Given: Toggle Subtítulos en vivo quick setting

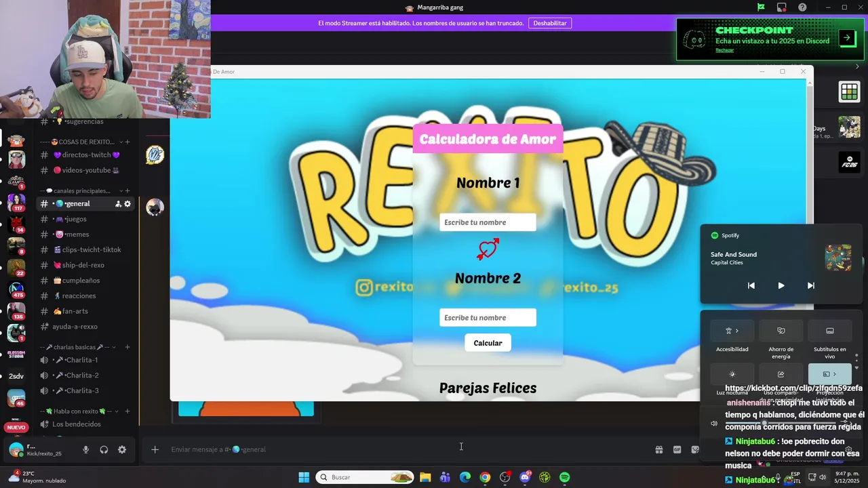Looking at the screenshot, I should [x=829, y=331].
